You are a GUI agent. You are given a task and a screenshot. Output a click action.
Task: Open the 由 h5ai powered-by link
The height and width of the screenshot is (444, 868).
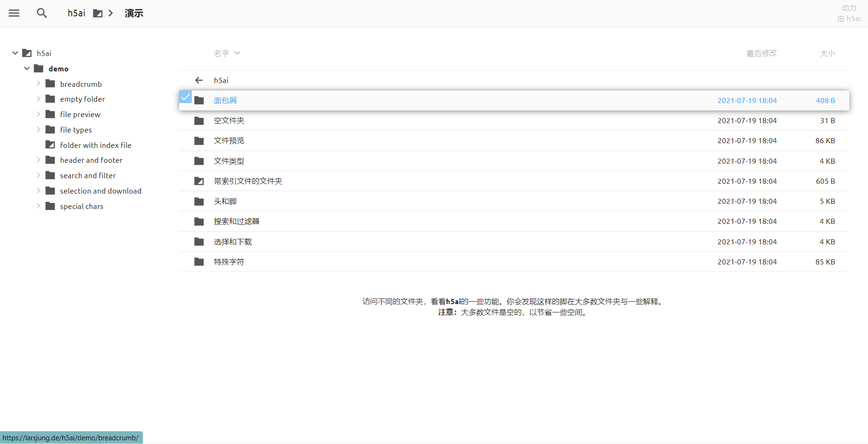point(849,19)
